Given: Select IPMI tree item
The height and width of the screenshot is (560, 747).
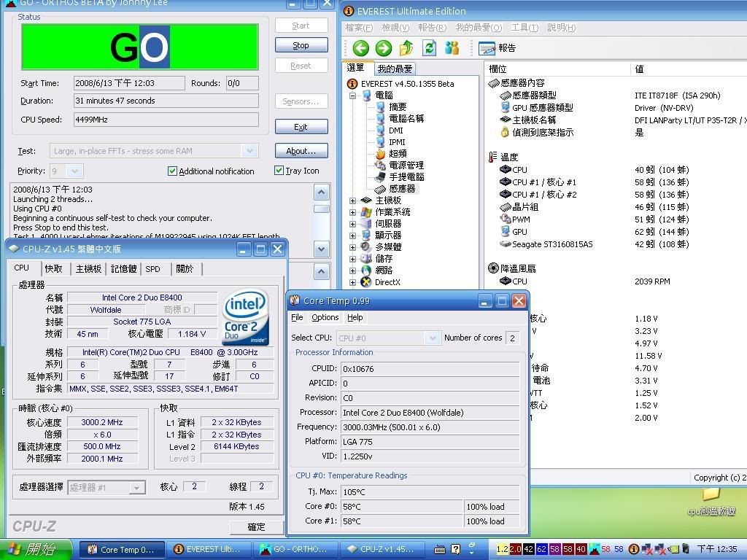Looking at the screenshot, I should [396, 142].
